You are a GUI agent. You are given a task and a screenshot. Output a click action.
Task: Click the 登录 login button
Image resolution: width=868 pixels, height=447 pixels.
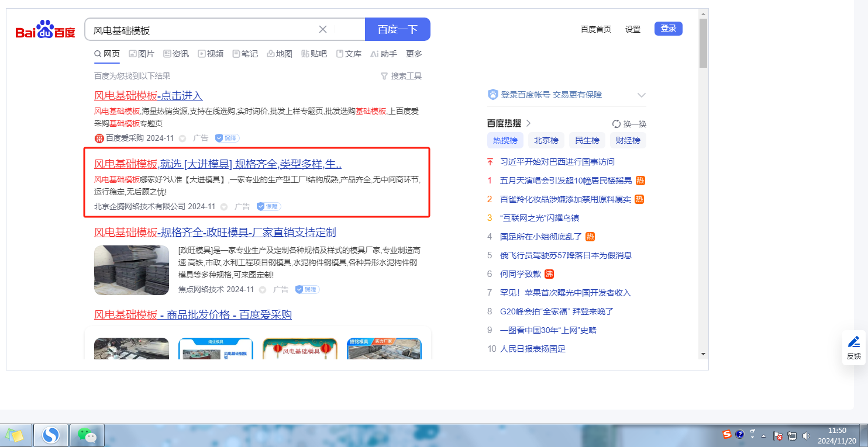point(668,29)
